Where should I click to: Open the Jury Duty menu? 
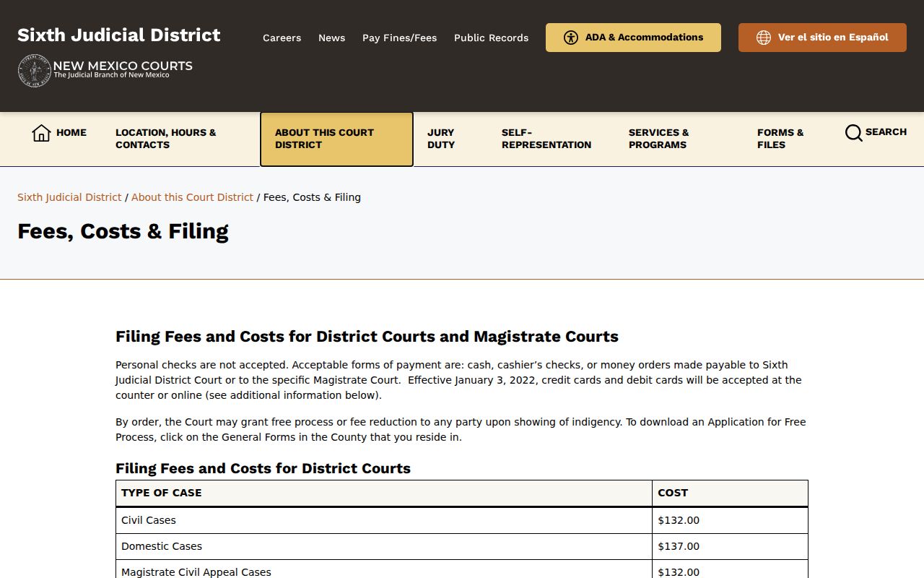(x=441, y=139)
